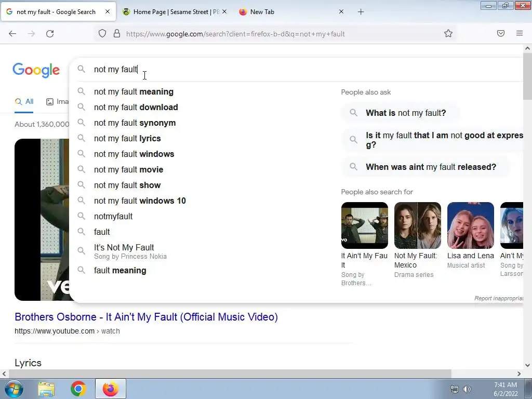Click the search magnifier in the search box
Viewport: 532px width, 399px height.
pos(81,69)
